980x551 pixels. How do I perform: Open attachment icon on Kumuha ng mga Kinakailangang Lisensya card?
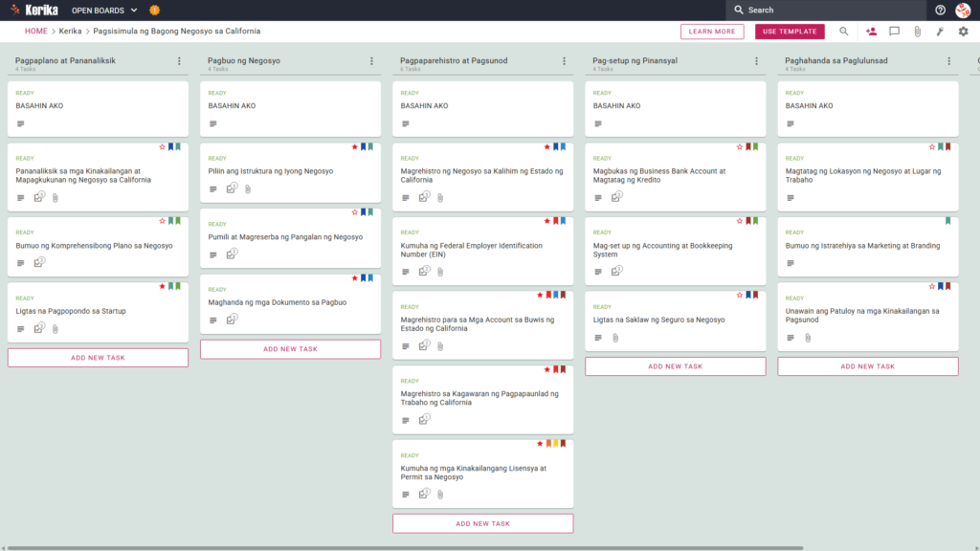tap(440, 495)
